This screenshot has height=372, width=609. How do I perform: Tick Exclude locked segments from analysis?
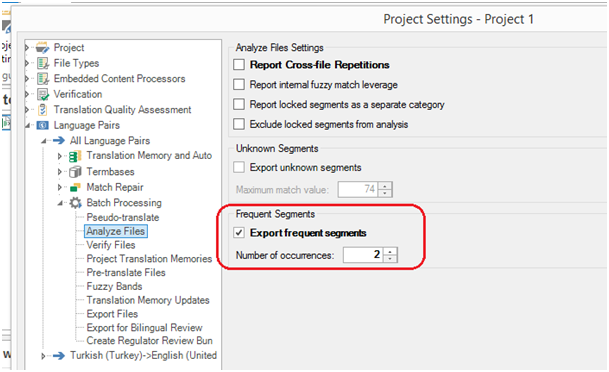click(239, 124)
